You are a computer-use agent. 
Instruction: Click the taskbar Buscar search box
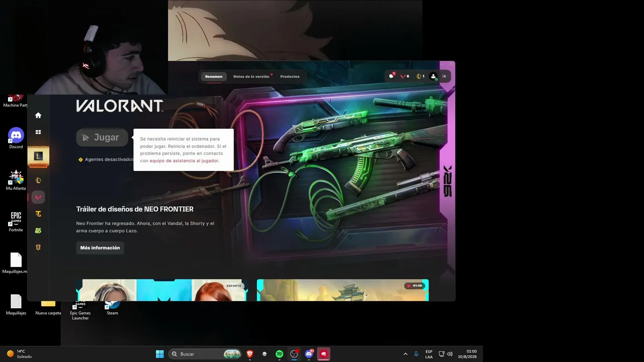(205, 354)
